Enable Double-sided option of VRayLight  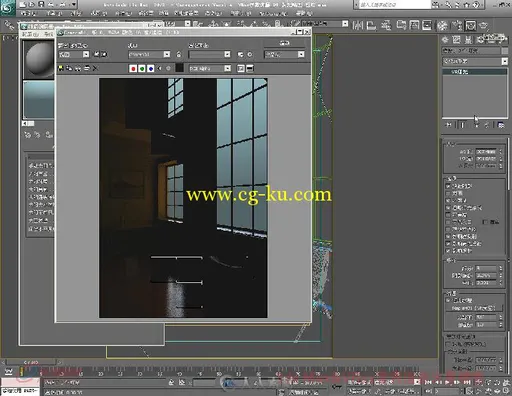click(448, 193)
